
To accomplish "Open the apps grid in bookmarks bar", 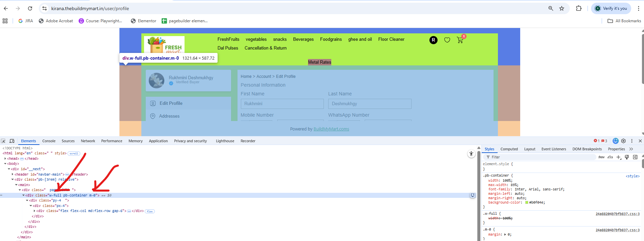I will (x=5, y=21).
